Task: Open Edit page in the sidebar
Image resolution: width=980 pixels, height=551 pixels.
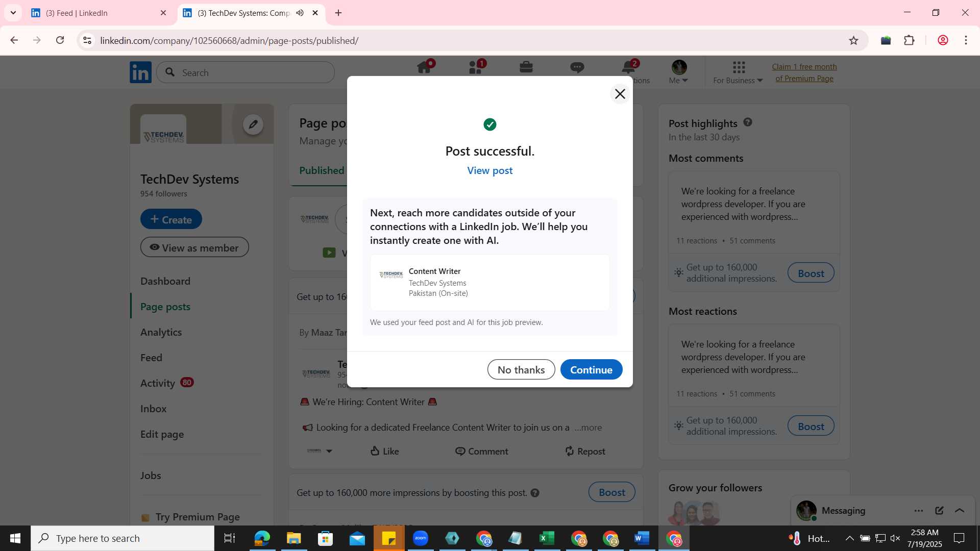Action: [162, 434]
